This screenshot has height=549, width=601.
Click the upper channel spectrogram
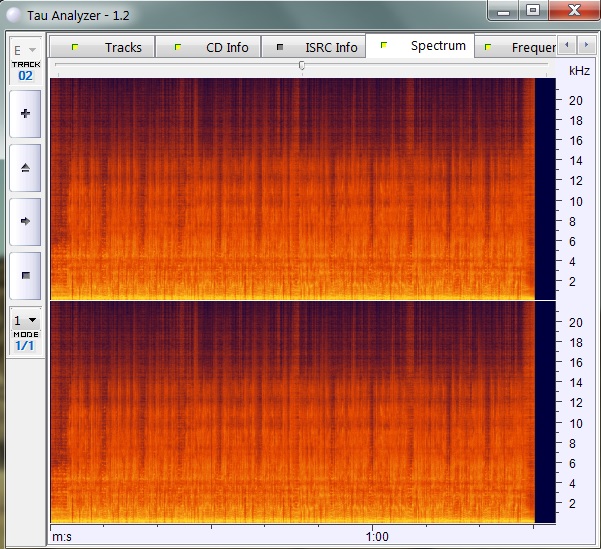[x=290, y=188]
